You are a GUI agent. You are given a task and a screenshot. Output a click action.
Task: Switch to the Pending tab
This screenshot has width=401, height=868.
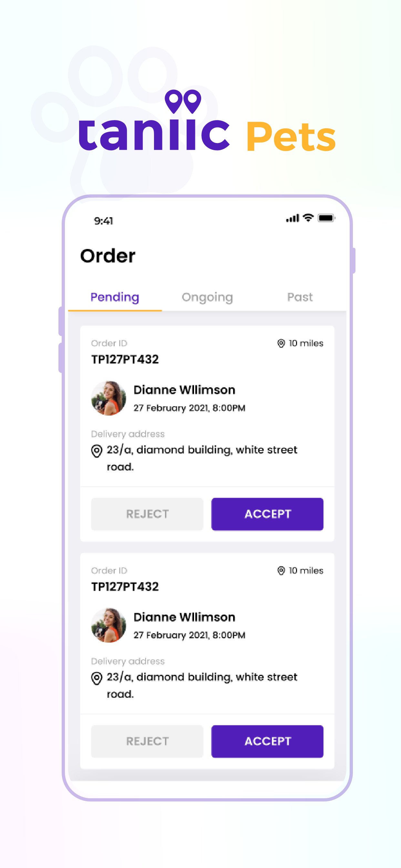(115, 297)
